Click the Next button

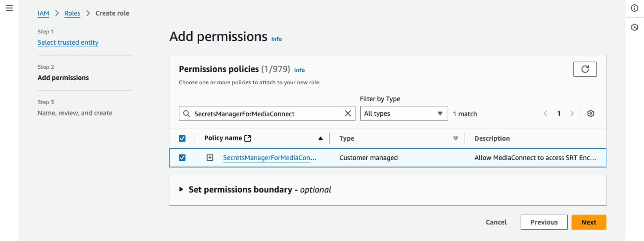589,222
